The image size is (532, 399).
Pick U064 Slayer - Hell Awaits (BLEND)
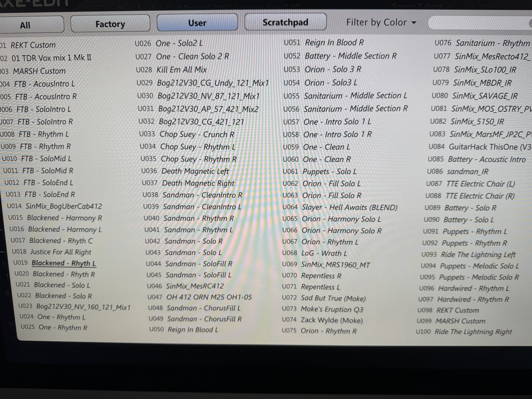coord(340,207)
